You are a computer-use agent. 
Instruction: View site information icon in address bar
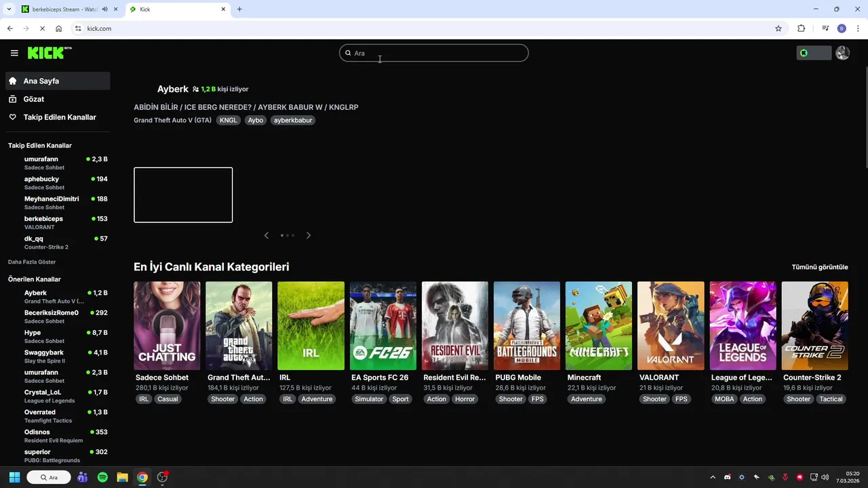click(78, 28)
